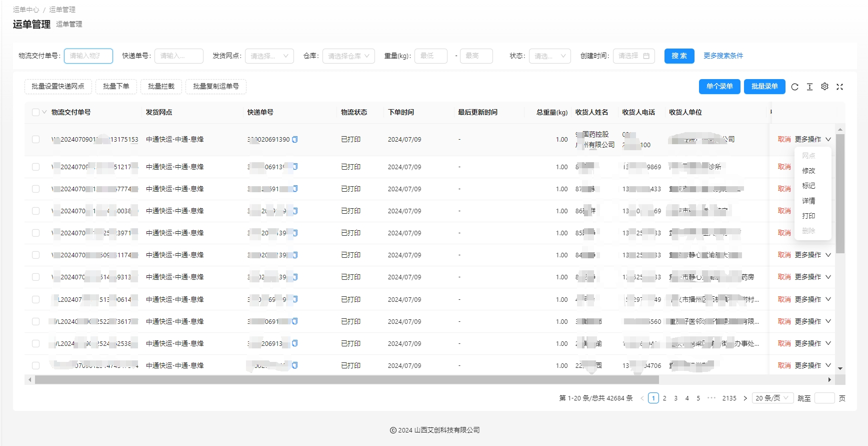This screenshot has height=446, width=868.
Task: Expand 更多操作 for row ending 13175153
Action: pos(812,139)
